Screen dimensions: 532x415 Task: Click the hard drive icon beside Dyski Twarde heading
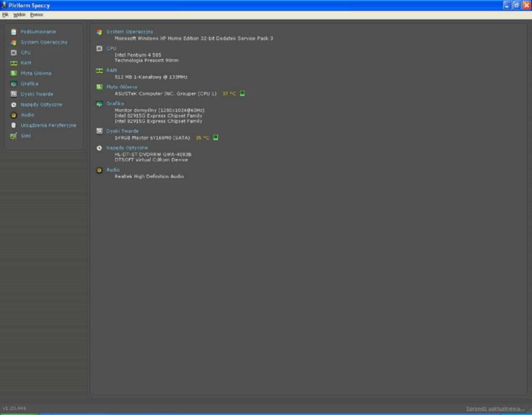(x=99, y=131)
